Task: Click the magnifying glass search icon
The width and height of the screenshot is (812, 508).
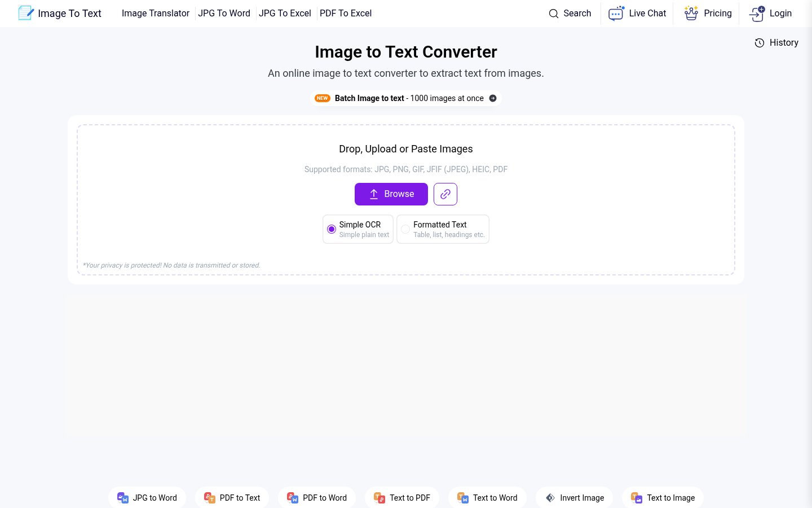Action: (554, 14)
